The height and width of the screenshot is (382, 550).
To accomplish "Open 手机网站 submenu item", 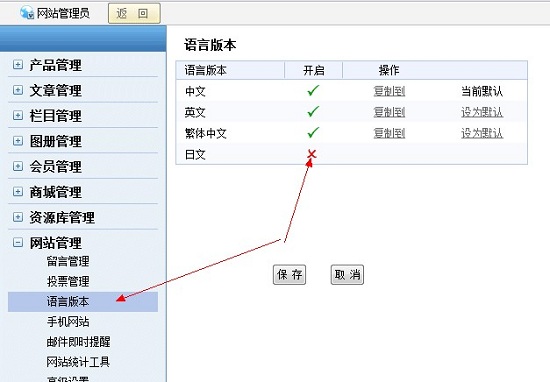I will (x=68, y=322).
